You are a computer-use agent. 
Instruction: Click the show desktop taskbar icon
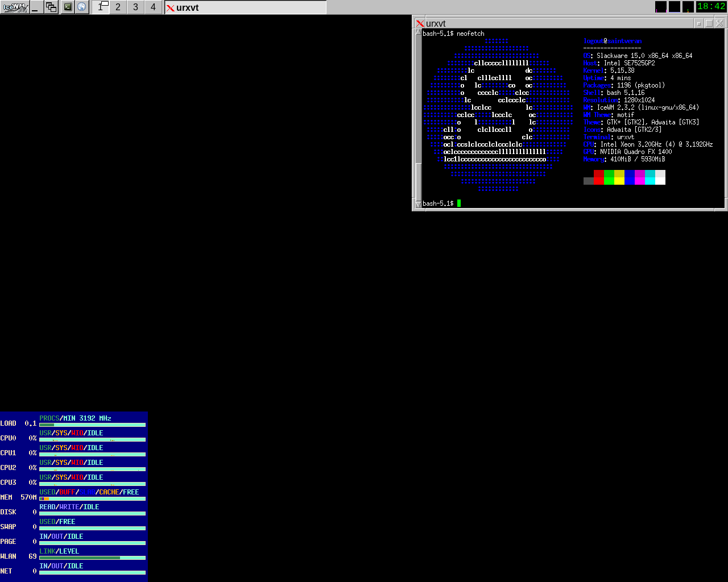click(35, 7)
